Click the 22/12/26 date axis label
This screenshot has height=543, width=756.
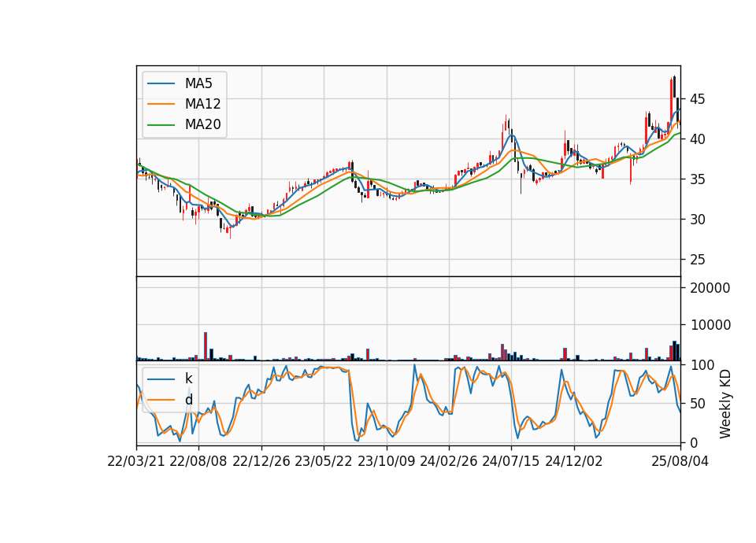pyautogui.click(x=261, y=461)
